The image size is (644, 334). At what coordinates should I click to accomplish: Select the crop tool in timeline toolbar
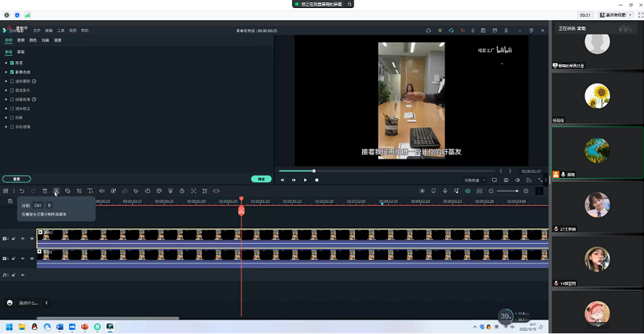80,191
